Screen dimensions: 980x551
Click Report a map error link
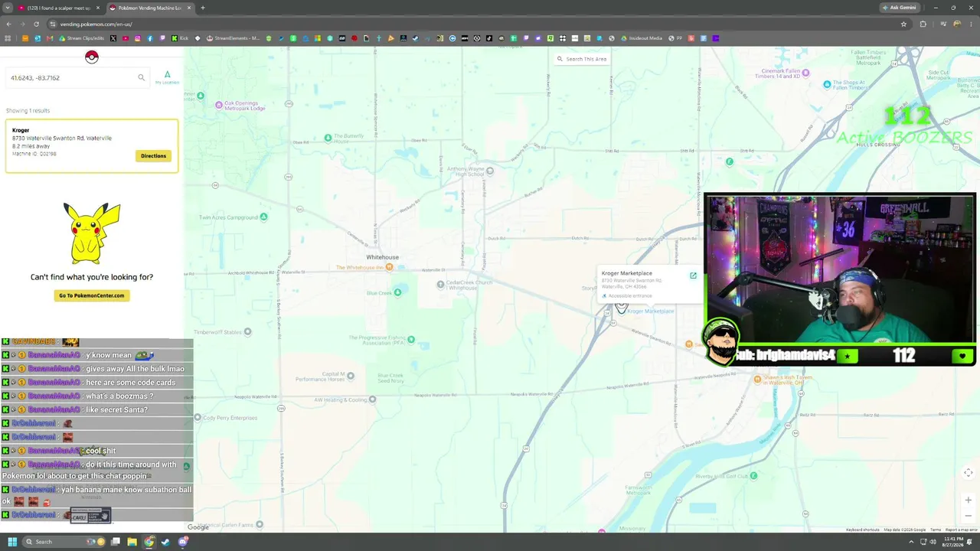[962, 530]
